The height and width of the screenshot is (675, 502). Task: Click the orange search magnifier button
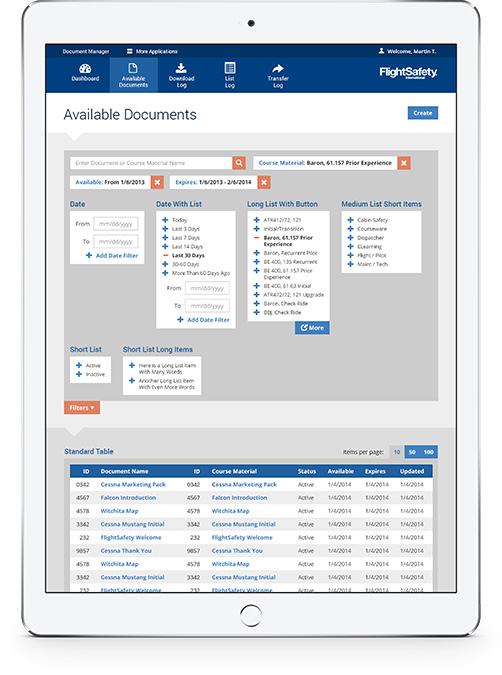239,163
